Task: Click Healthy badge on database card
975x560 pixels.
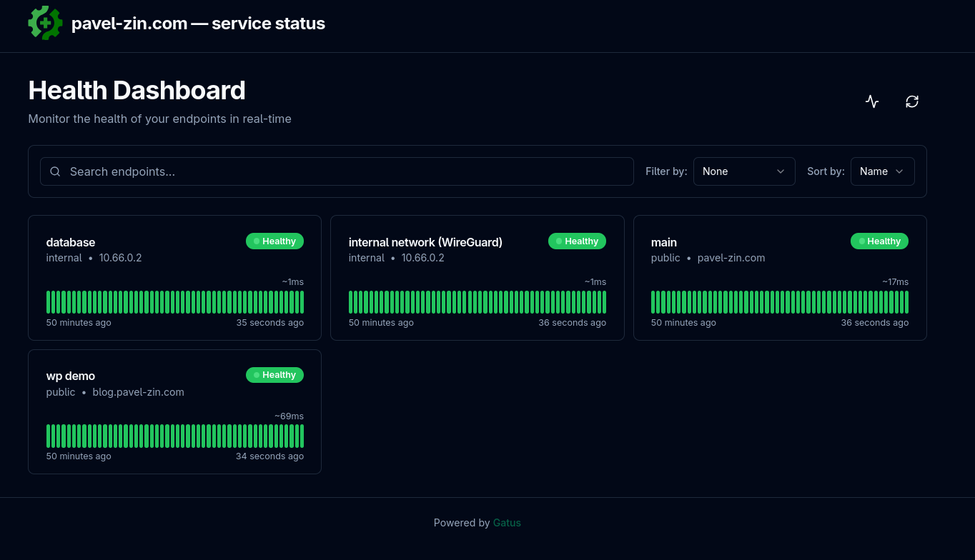Action: (274, 241)
